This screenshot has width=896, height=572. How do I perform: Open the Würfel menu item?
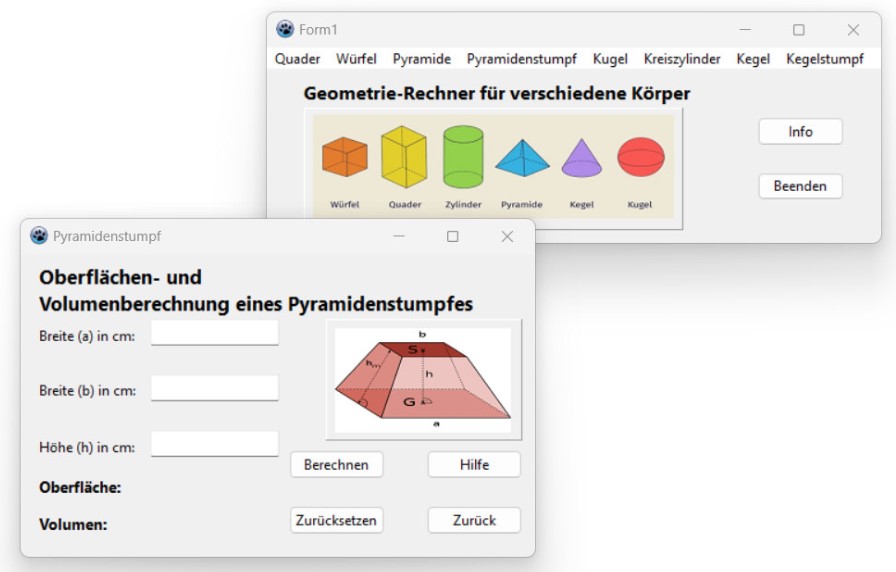click(x=356, y=59)
